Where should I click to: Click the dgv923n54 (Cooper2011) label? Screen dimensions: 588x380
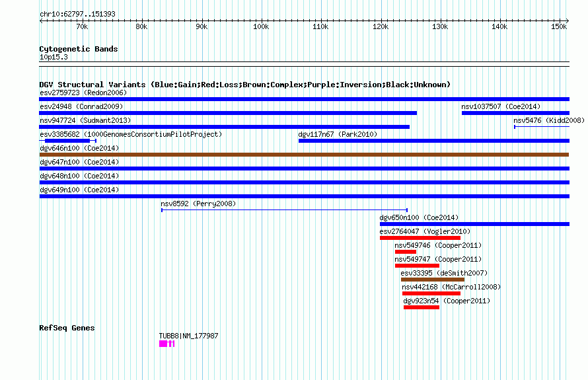[x=447, y=301]
